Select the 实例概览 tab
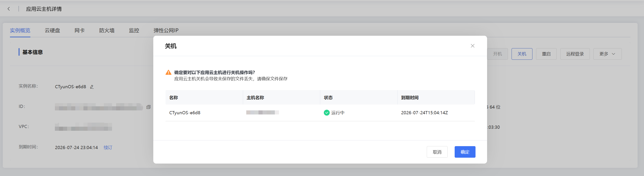Screen dimensions: 644x176 click(20, 30)
